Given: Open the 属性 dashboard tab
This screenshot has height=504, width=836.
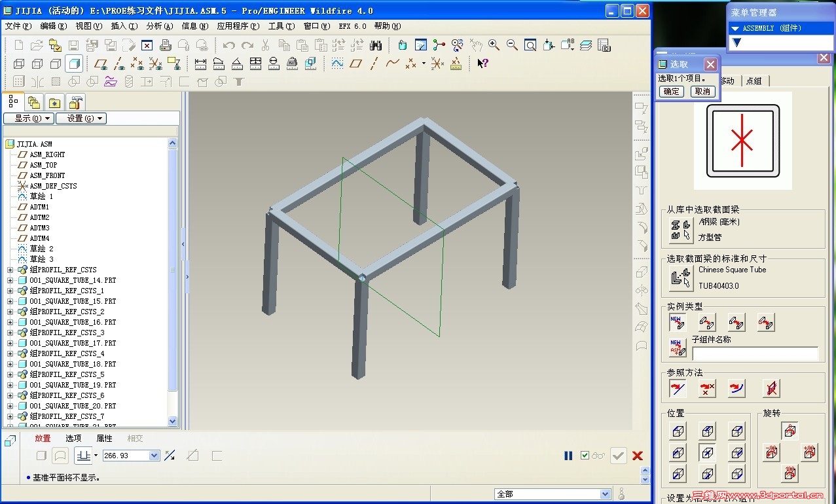Looking at the screenshot, I should tap(104, 439).
